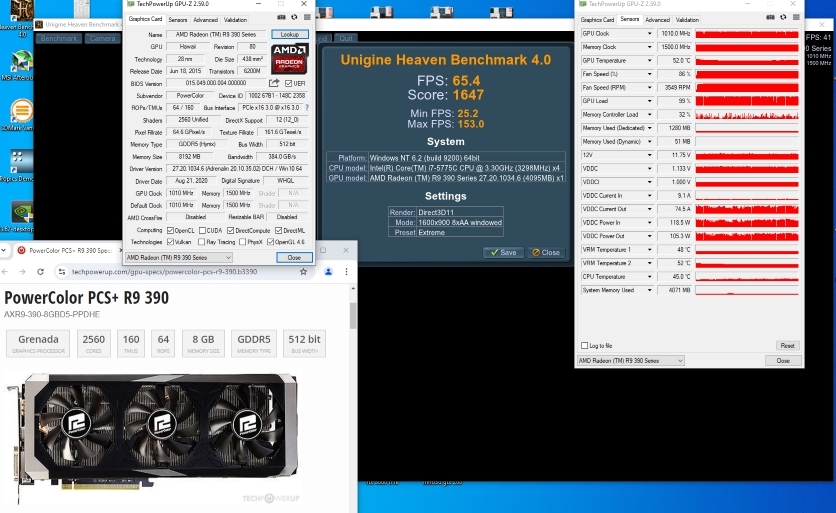
Task: Click Camera button in Heaven toolbar
Action: tap(102, 38)
